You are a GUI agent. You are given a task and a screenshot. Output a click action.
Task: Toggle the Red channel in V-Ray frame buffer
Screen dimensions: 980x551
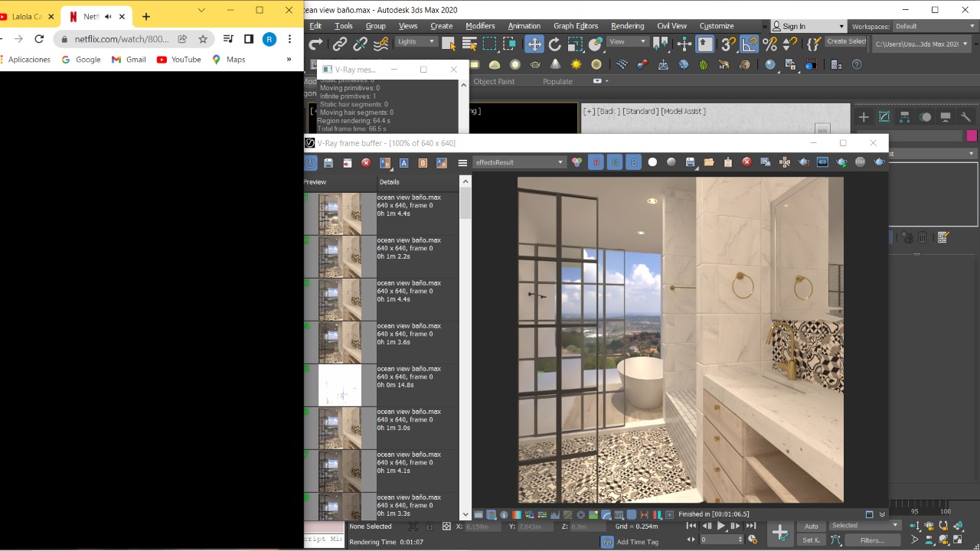tap(596, 162)
